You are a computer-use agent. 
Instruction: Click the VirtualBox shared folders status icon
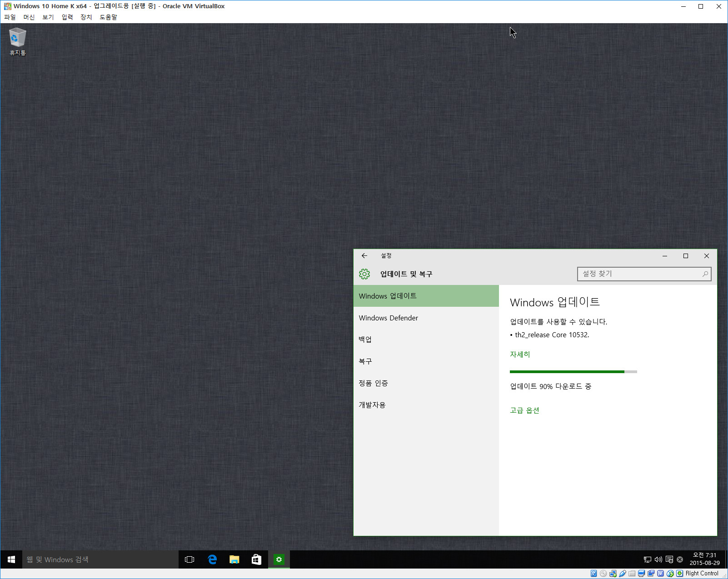click(x=632, y=574)
